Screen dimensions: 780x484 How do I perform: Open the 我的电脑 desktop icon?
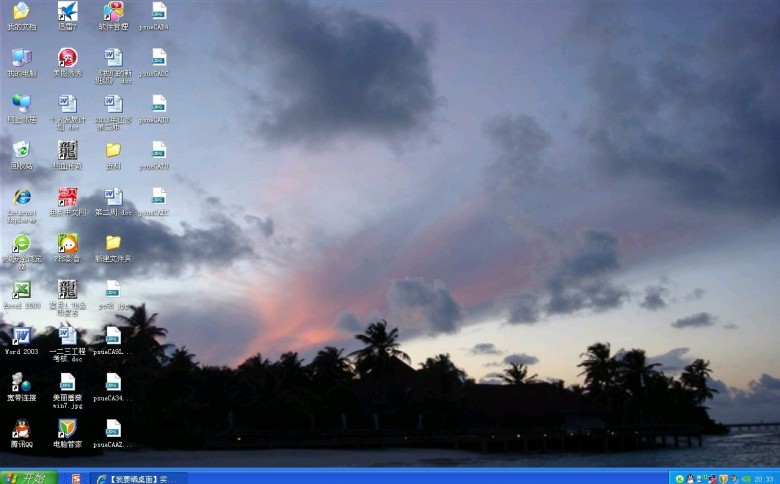[21, 58]
